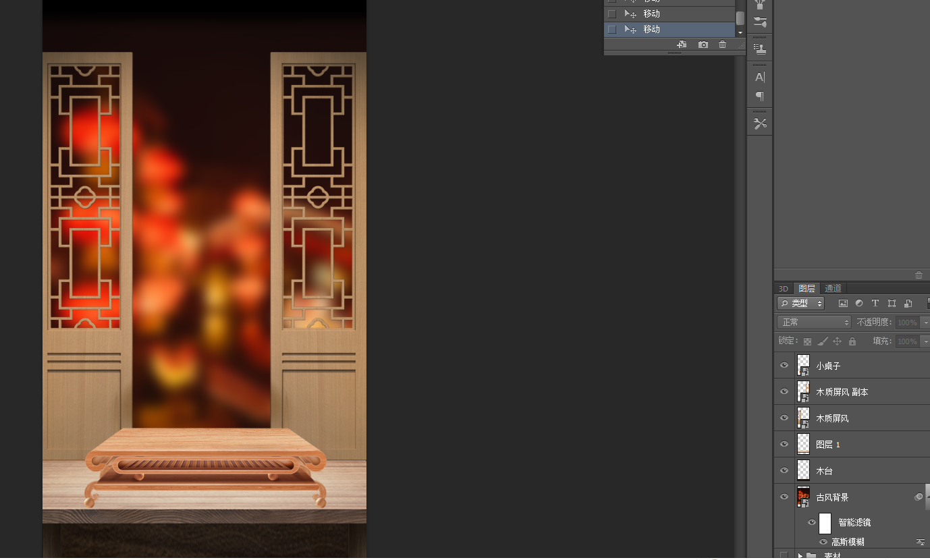Lock all with the padlock icon
Image resolution: width=930 pixels, height=560 pixels.
click(x=852, y=341)
